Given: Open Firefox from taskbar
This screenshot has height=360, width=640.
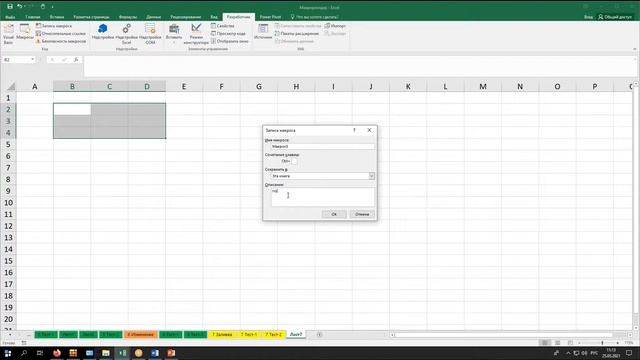Looking at the screenshot, I should (57, 353).
